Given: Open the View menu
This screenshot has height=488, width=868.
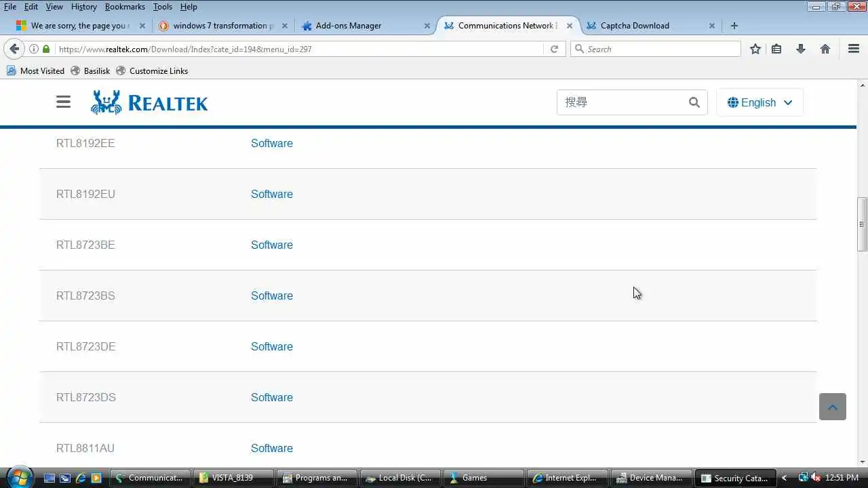Looking at the screenshot, I should [54, 7].
